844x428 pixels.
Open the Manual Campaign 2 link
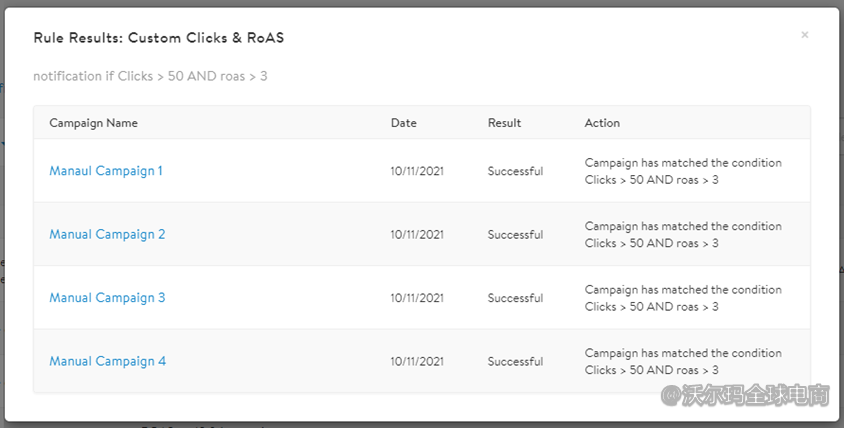(x=107, y=235)
